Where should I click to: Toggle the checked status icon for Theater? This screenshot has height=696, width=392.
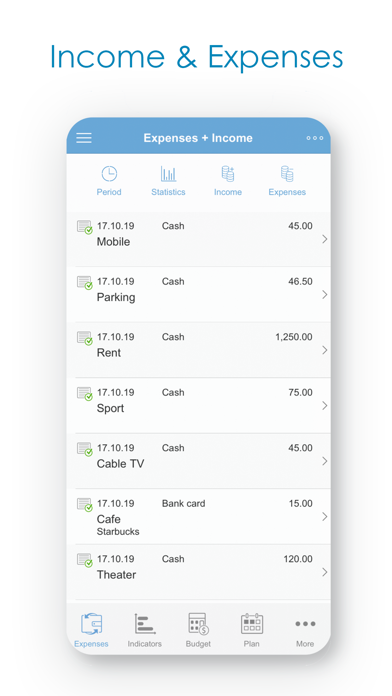85,560
